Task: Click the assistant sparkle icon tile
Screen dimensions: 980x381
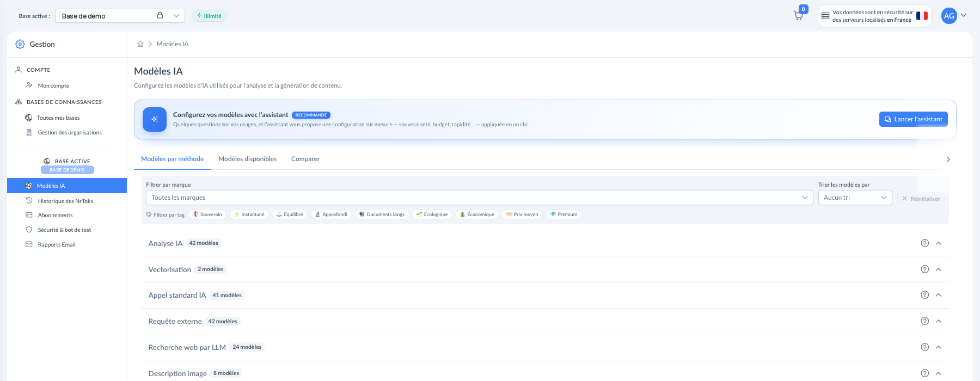Action: coord(155,119)
